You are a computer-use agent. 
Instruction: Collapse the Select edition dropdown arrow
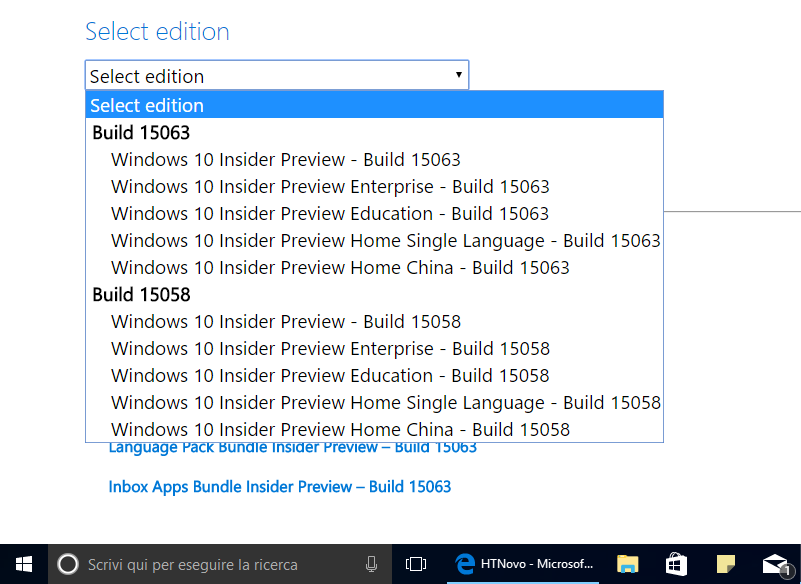(458, 75)
